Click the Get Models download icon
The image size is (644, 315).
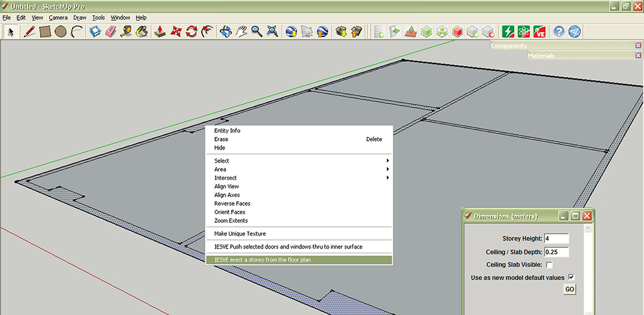[341, 31]
